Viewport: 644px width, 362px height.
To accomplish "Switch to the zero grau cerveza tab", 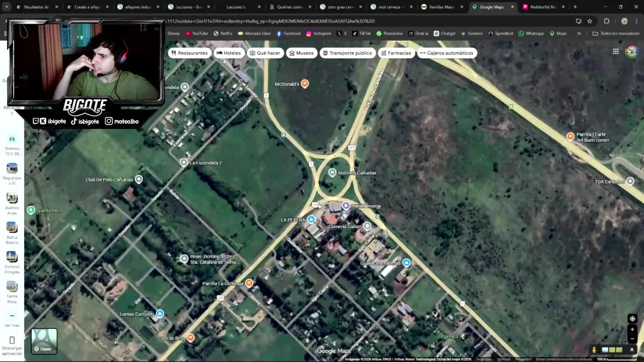I will click(x=340, y=7).
